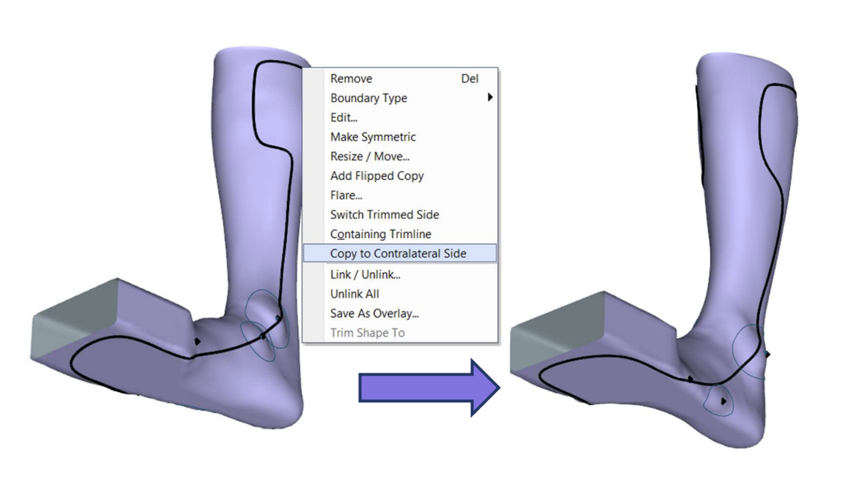Click the greyed-out Trim Shape To entry
This screenshot has height=488, width=868.
click(x=367, y=333)
